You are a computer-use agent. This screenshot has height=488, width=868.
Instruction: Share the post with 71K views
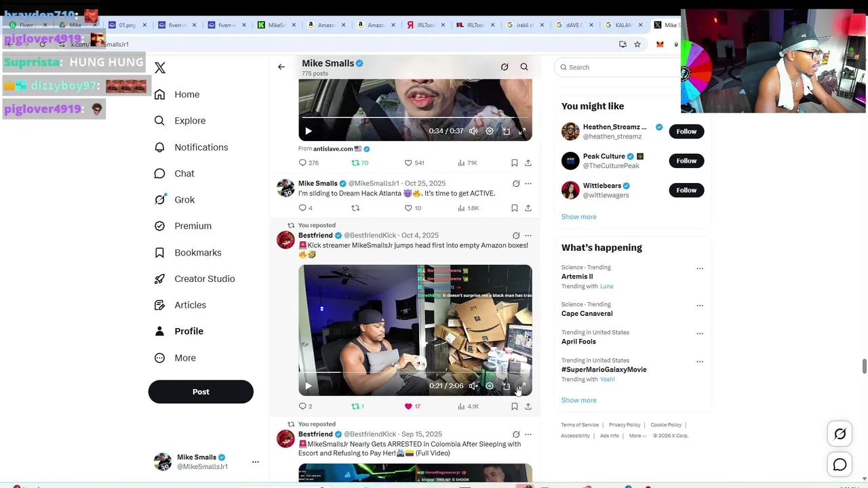tap(528, 163)
